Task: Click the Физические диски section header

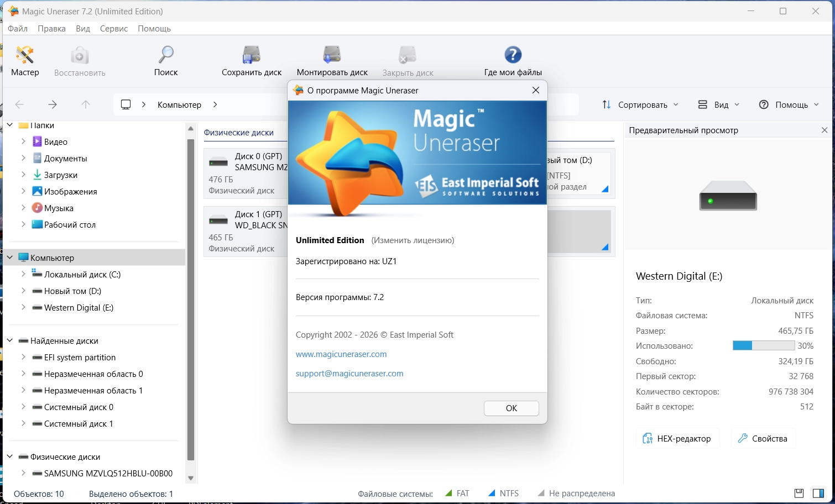Action: pyautogui.click(x=239, y=133)
